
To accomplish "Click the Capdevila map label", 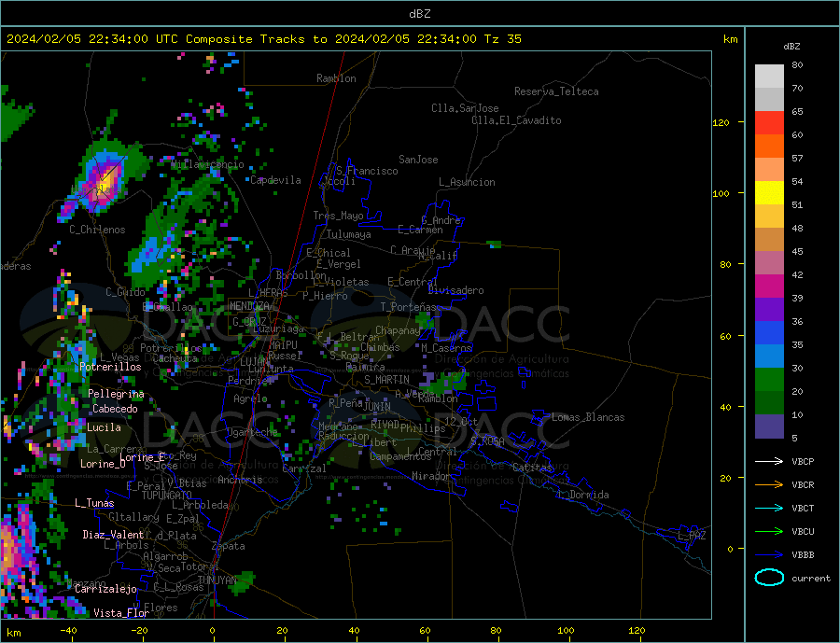I will (x=275, y=180).
